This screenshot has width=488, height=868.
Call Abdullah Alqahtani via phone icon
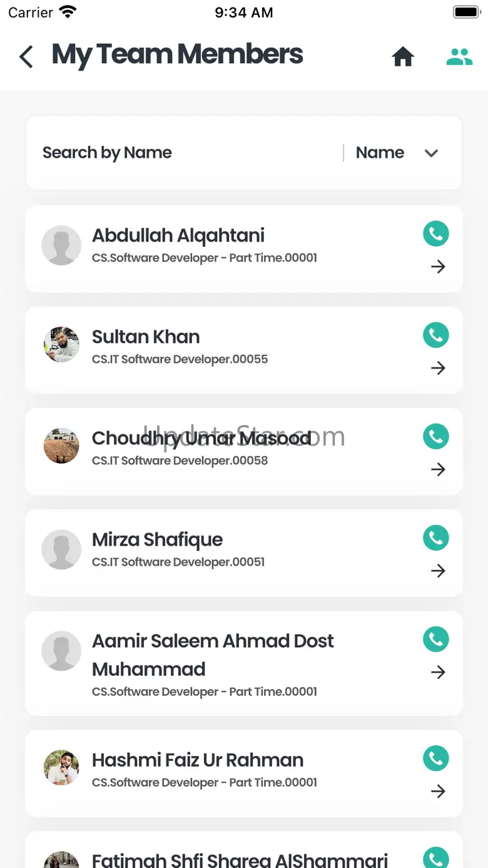point(436,234)
